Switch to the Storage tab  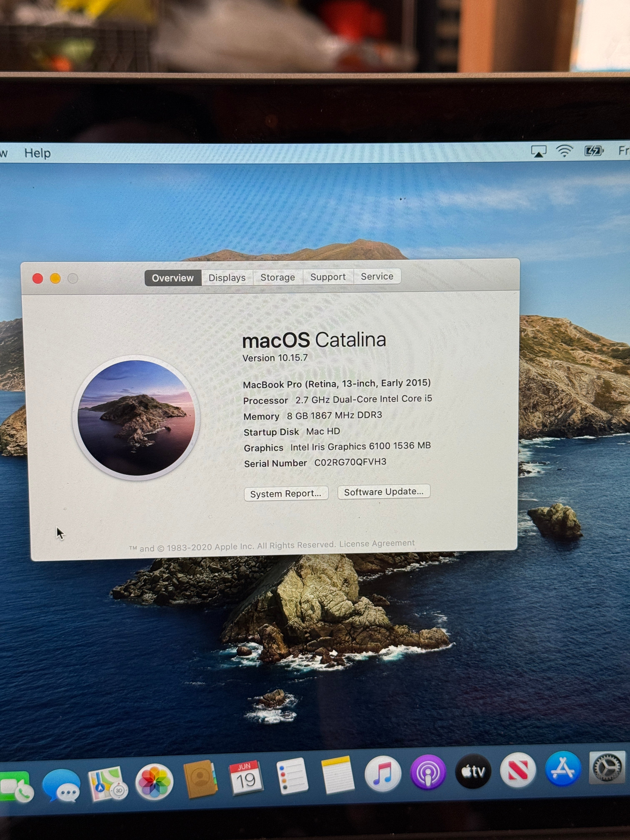[277, 277]
